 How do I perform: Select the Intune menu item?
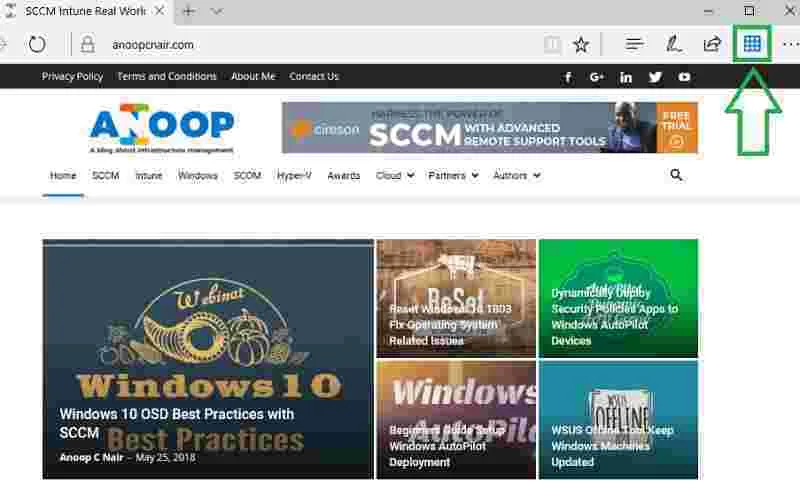point(148,175)
